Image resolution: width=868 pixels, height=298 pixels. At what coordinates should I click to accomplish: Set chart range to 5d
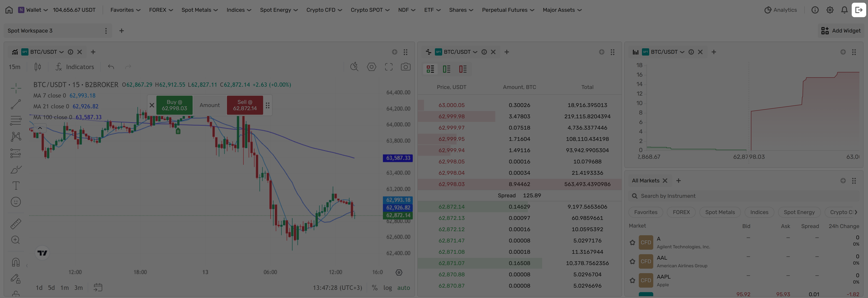[x=51, y=288]
